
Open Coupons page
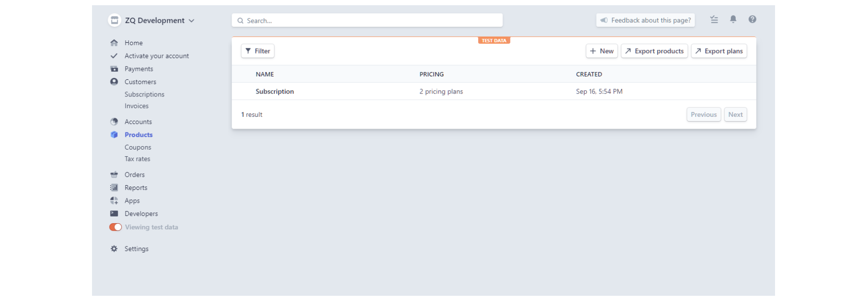pyautogui.click(x=138, y=147)
